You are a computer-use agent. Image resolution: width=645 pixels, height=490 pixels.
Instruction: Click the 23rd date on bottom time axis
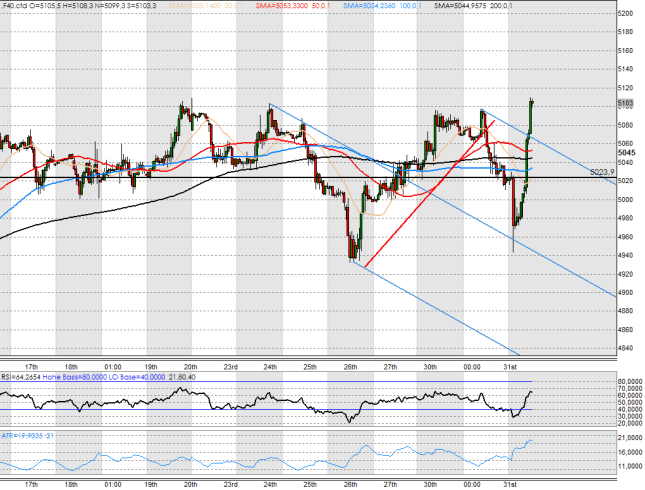click(230, 482)
